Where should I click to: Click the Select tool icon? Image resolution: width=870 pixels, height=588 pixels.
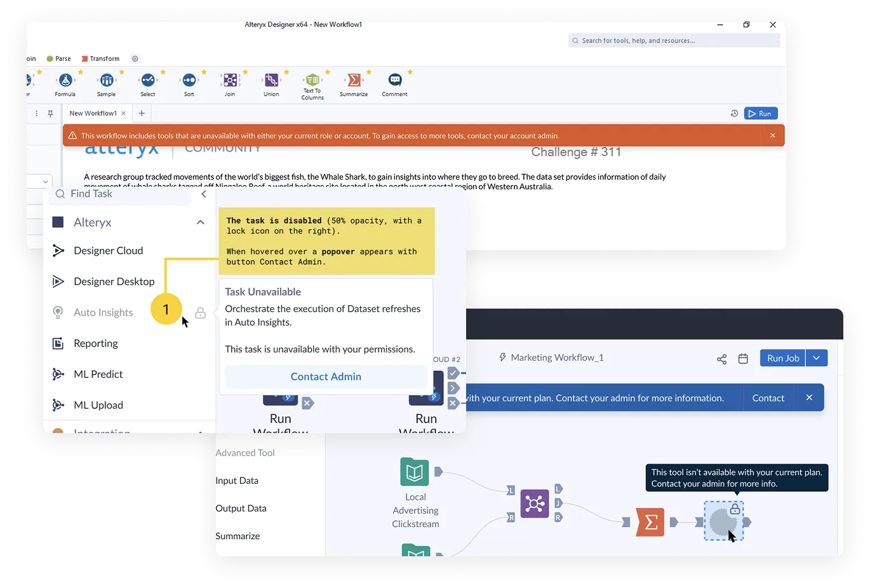(148, 80)
